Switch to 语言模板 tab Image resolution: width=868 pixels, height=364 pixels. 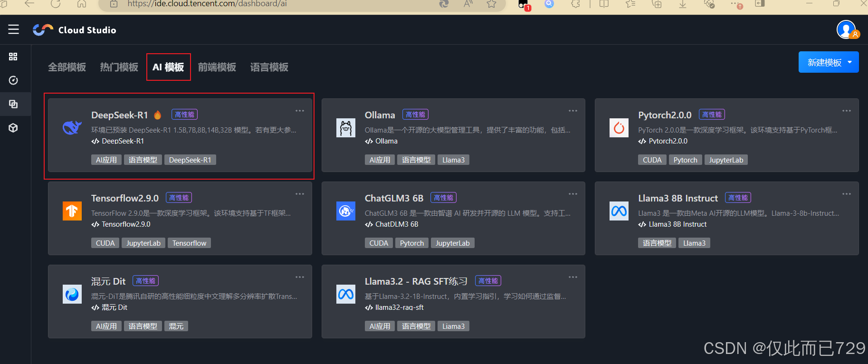269,67
